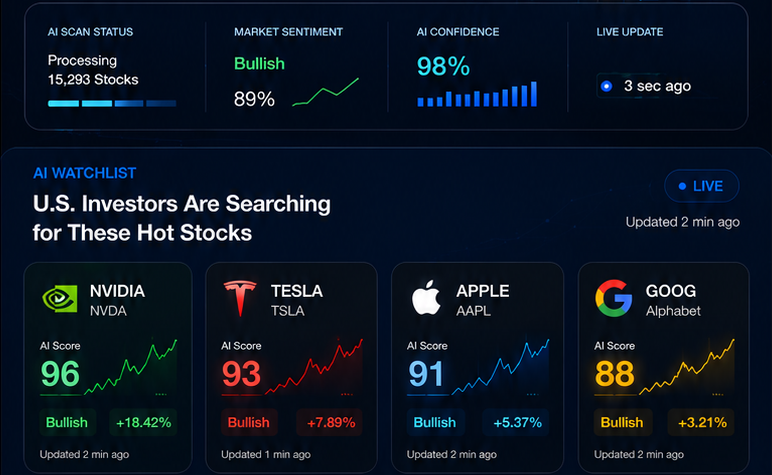Click the MARKET SENTIMENT Bullish label
Viewport: 772px width, 475px height.
coord(259,64)
